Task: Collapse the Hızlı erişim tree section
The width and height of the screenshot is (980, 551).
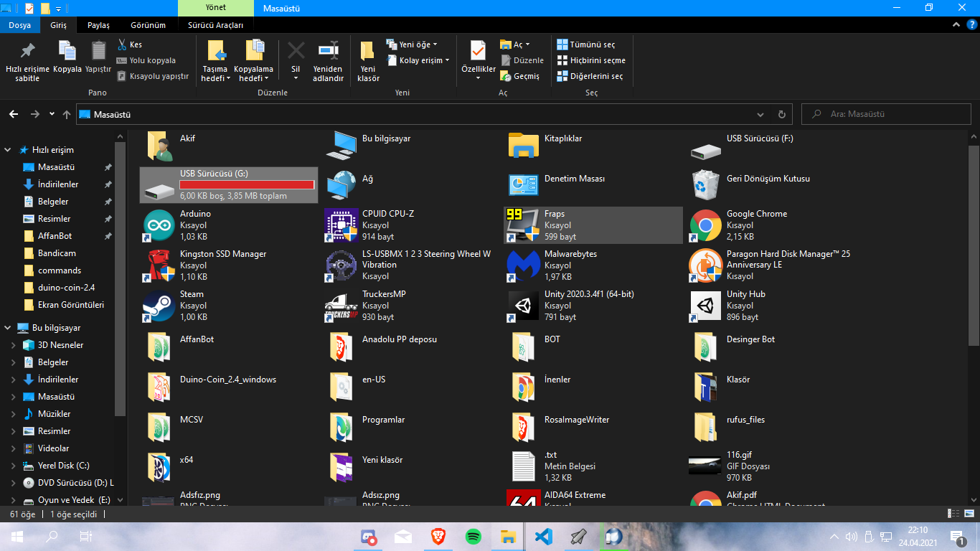Action: point(8,150)
